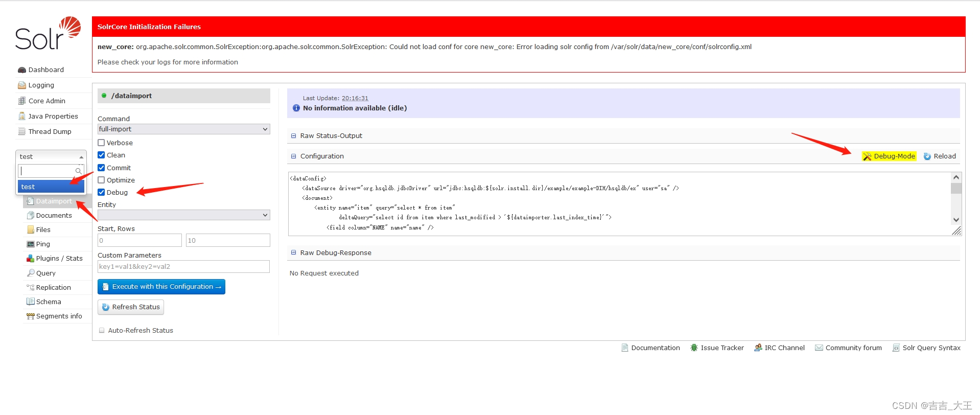Viewport: 980px width, 415px height.
Task: Uncheck the Debug checkbox
Action: click(101, 192)
